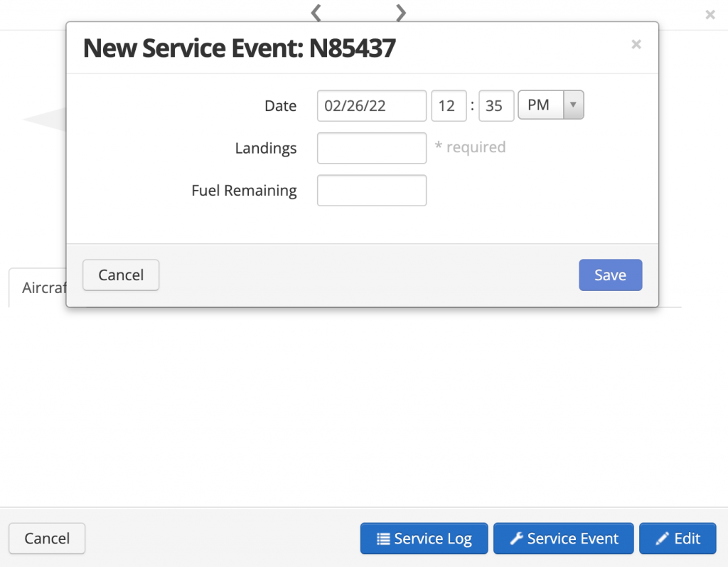Create a new Service Event

coord(563,539)
